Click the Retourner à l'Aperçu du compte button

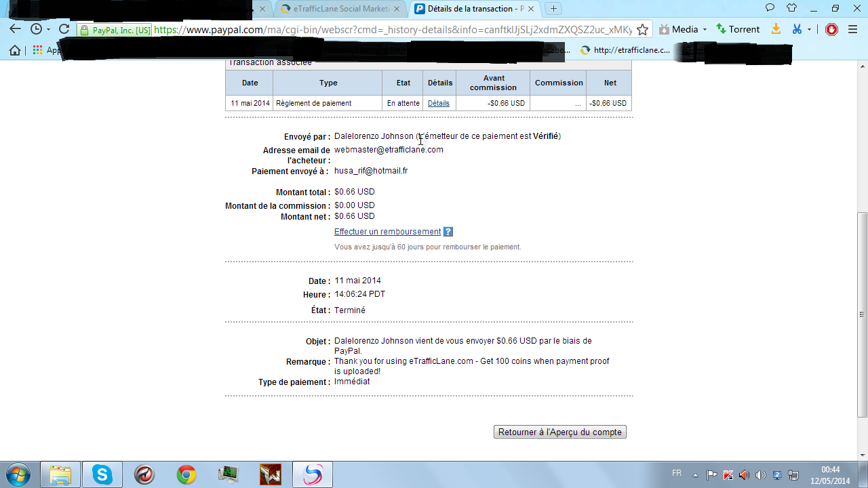click(560, 432)
